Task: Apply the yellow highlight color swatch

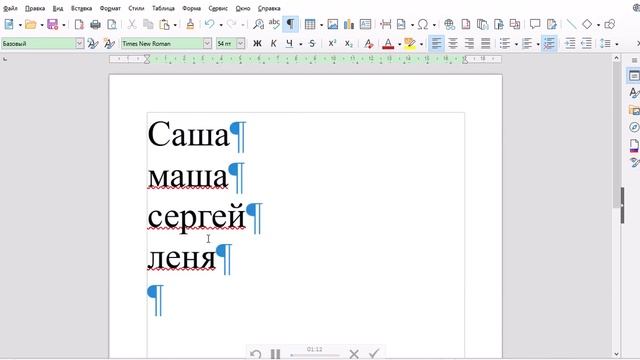Action: (410, 44)
